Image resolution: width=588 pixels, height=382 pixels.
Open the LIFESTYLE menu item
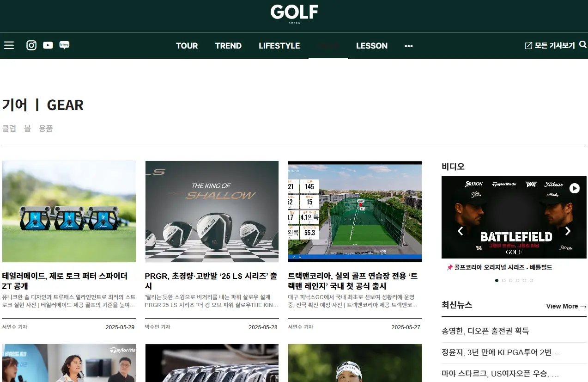[x=279, y=46]
